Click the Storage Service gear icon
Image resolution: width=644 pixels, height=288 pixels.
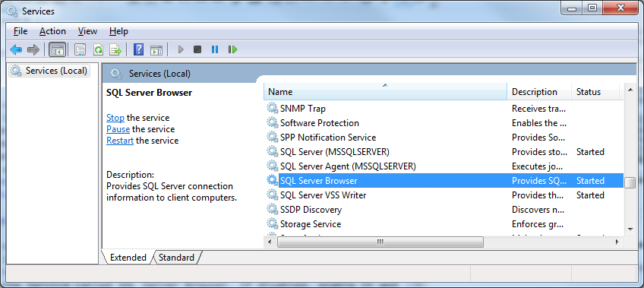[x=273, y=224]
